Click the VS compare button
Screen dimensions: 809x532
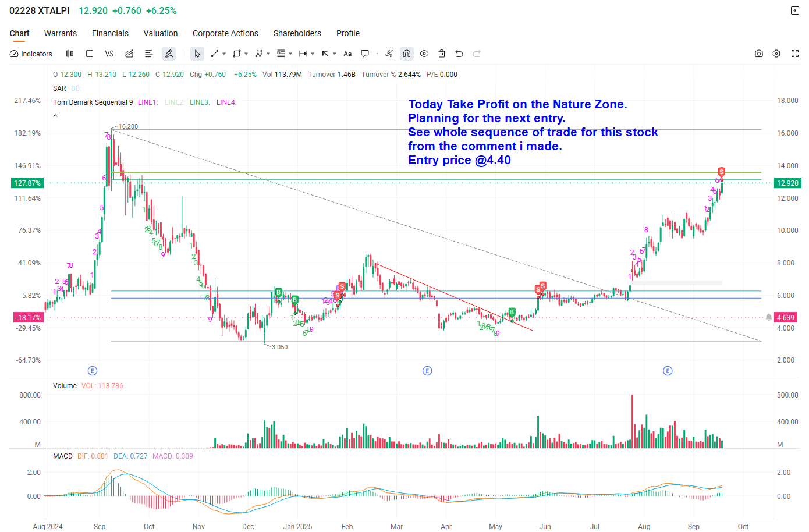click(x=109, y=54)
